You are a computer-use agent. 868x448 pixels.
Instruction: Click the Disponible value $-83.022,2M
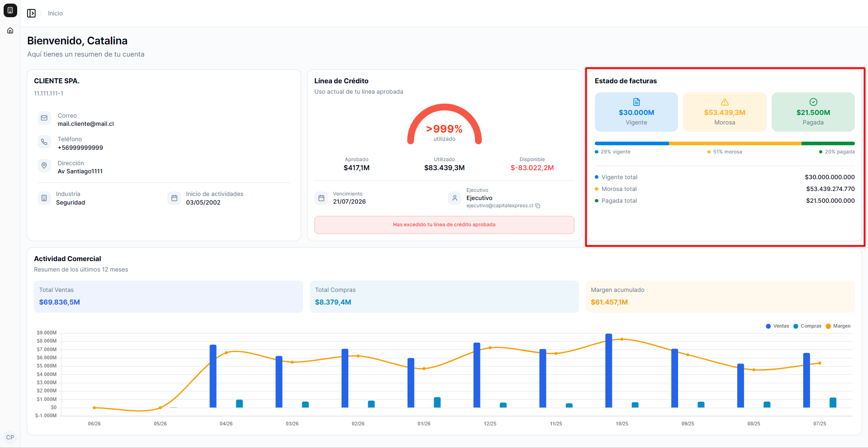pos(532,168)
